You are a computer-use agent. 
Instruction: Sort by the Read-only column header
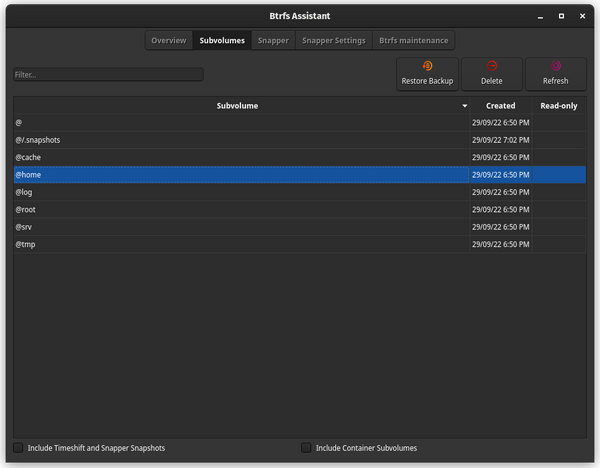pyautogui.click(x=558, y=106)
